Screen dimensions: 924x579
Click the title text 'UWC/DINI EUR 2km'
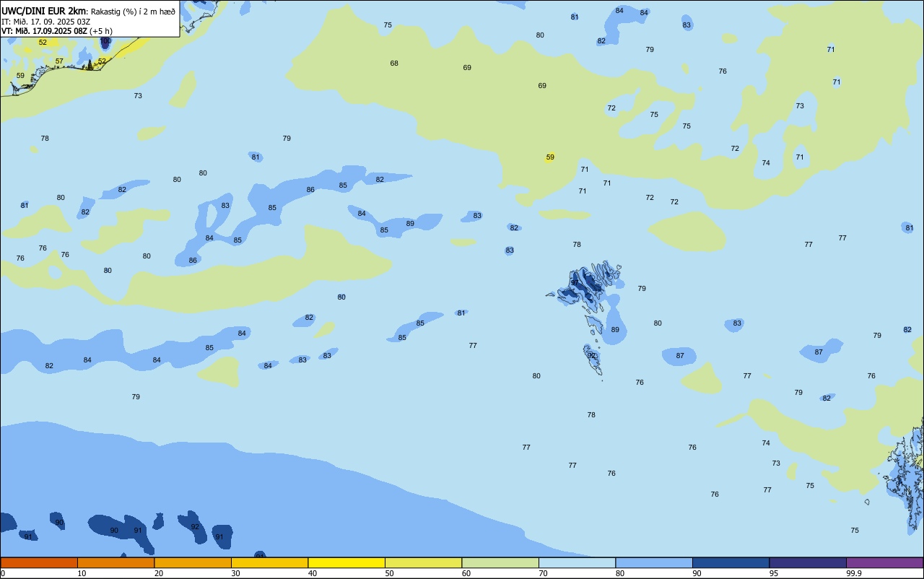(43, 11)
